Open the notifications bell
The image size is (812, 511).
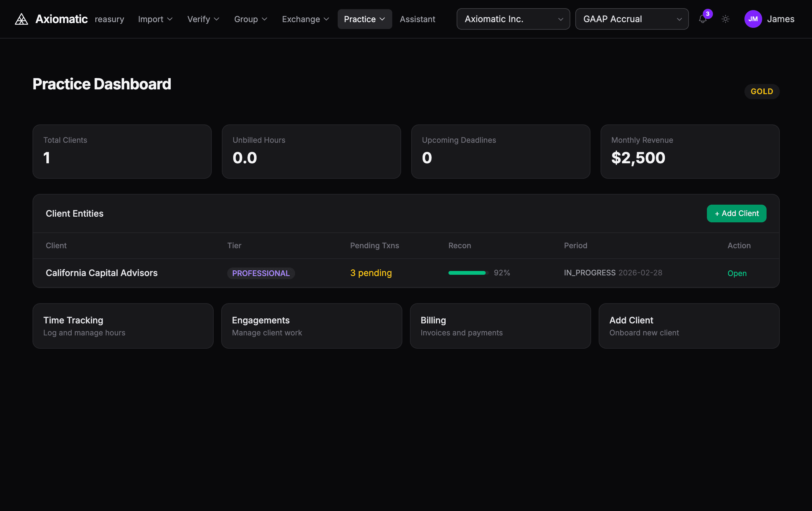coord(702,19)
